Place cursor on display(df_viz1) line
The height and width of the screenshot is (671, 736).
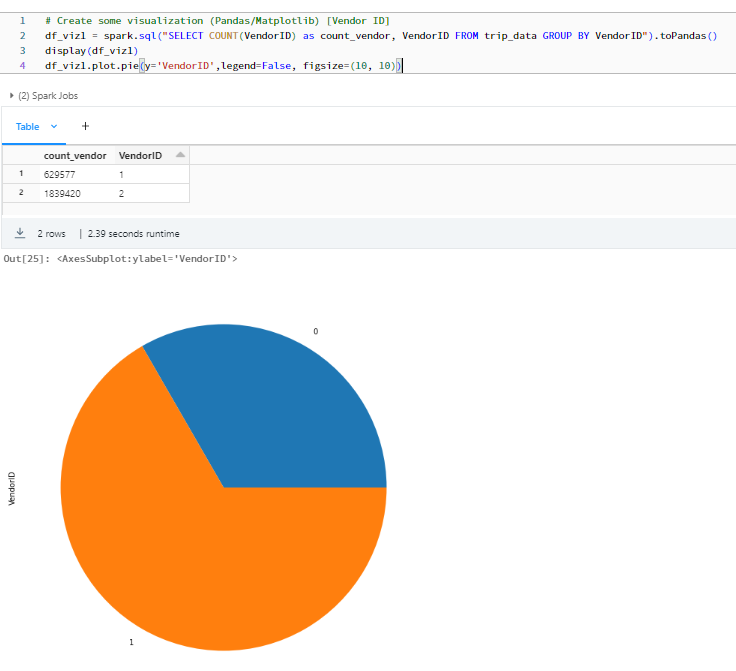[x=92, y=51]
